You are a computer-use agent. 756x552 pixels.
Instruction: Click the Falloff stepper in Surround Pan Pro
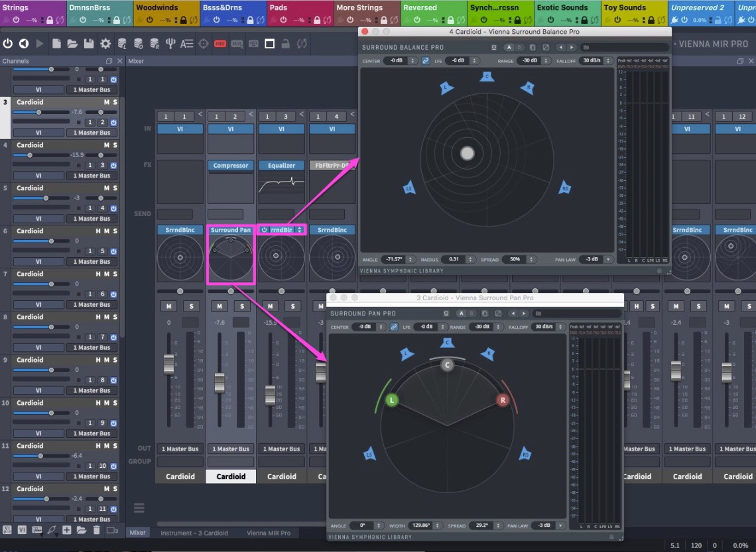560,327
